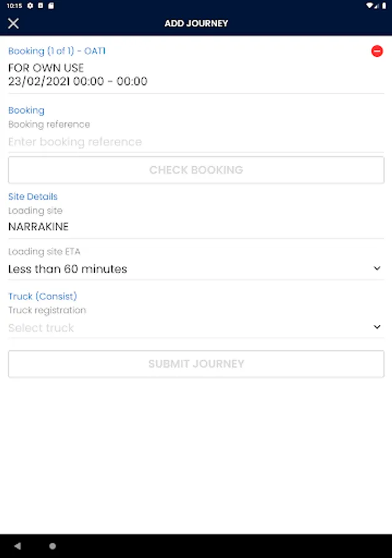The width and height of the screenshot is (392, 558).
Task: Remove the OAT1 booking with red minus icon
Action: 377,51
